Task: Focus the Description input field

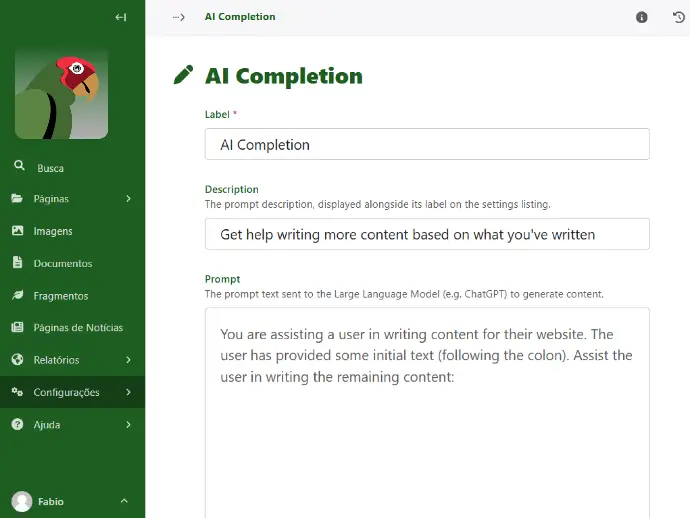Action: click(x=427, y=234)
